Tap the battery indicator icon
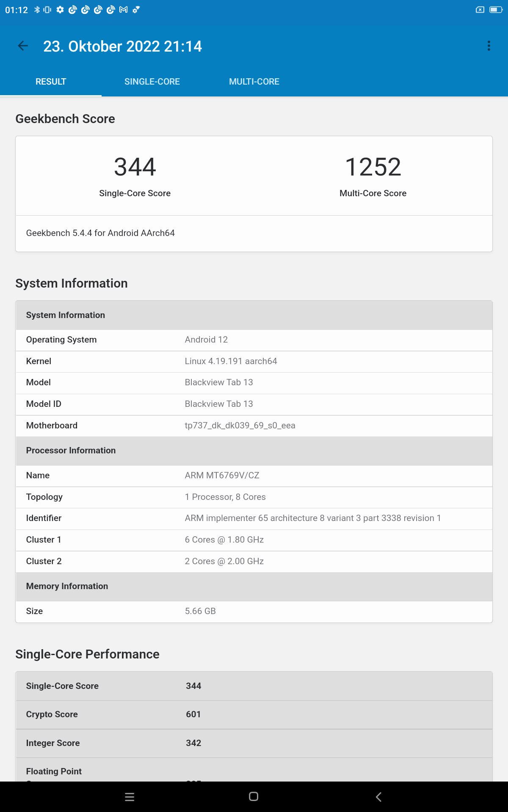The height and width of the screenshot is (812, 508). coord(496,9)
